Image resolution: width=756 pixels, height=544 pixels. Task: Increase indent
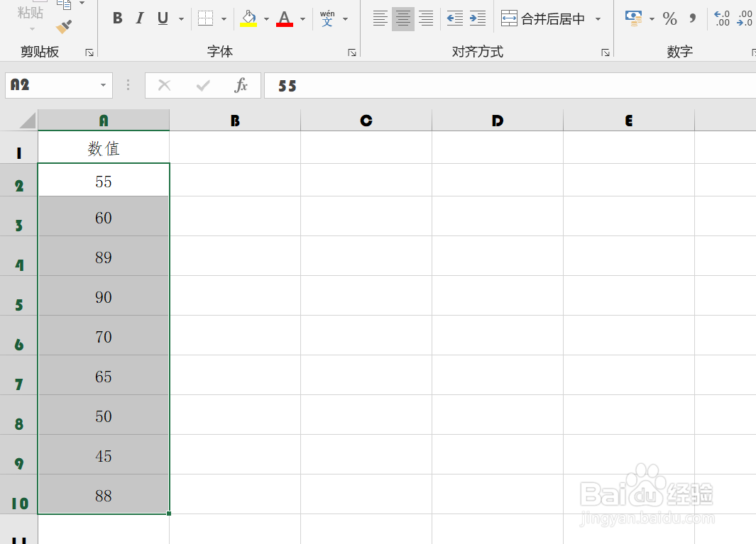click(478, 18)
